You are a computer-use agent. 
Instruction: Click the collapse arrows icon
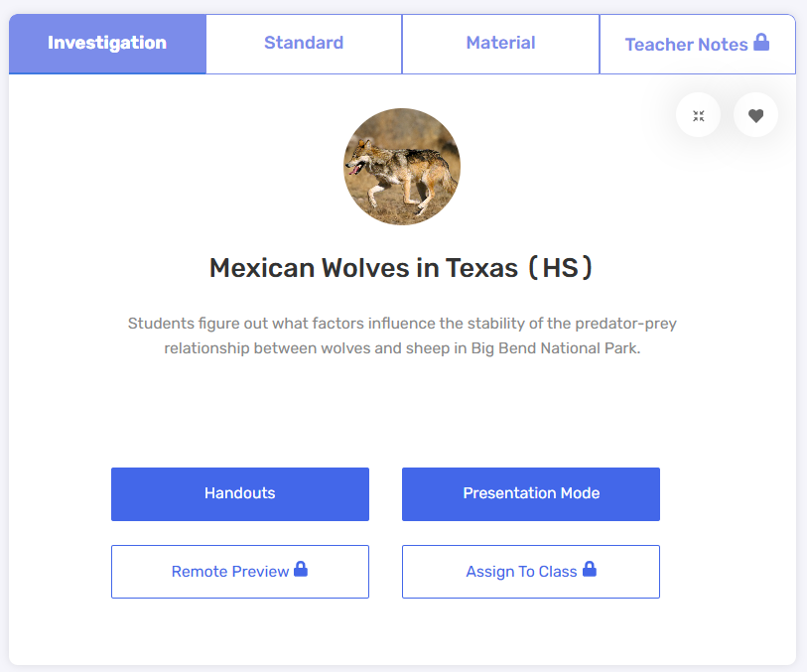coord(698,115)
